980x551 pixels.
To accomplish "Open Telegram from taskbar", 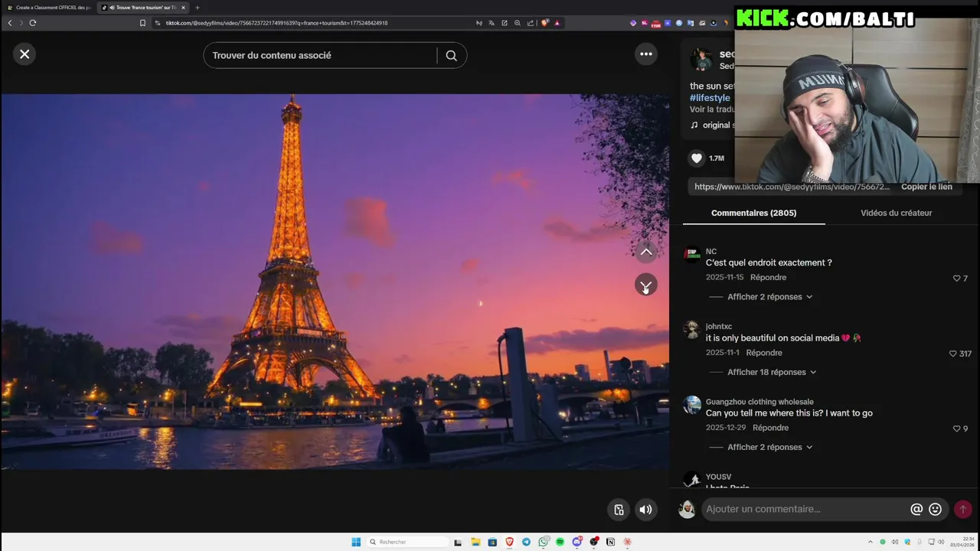I will click(x=526, y=542).
